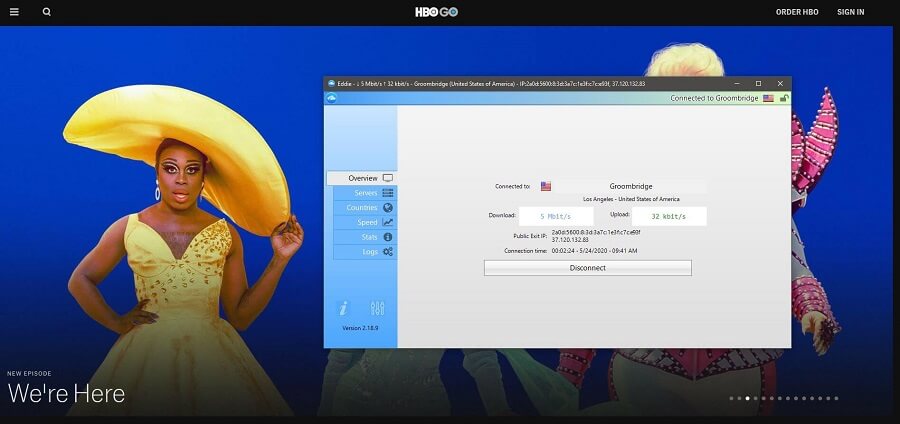
Task: Open the HBO GO search
Action: pos(46,11)
